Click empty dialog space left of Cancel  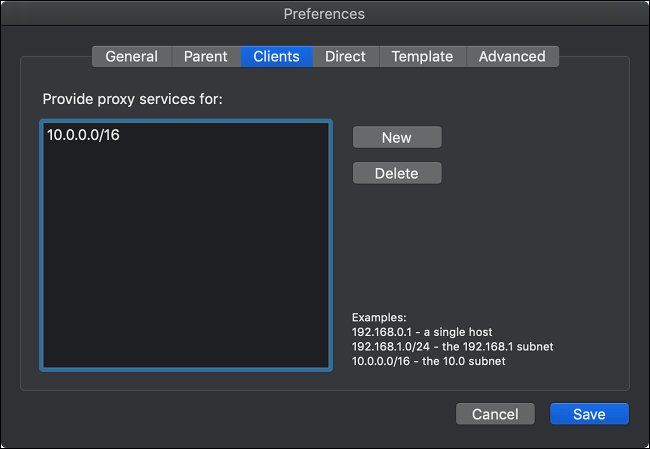point(250,414)
